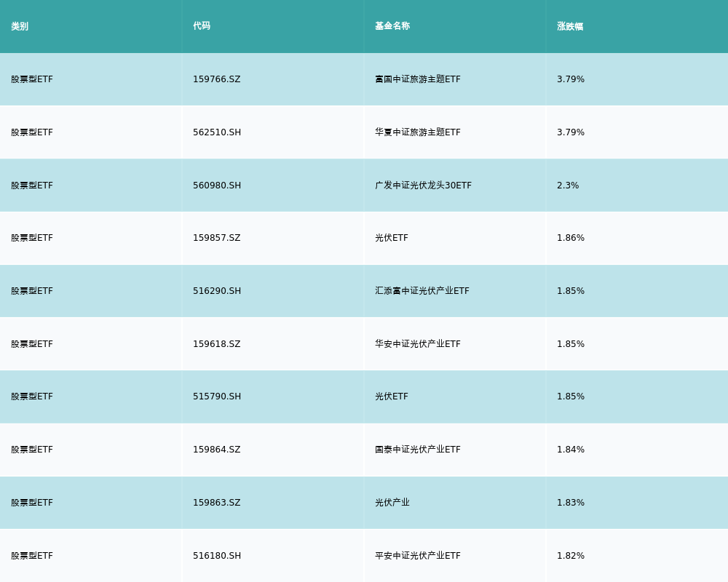Open fund 广发中证光伏龙头30ETF
This screenshot has width=728, height=582.
pos(424,185)
